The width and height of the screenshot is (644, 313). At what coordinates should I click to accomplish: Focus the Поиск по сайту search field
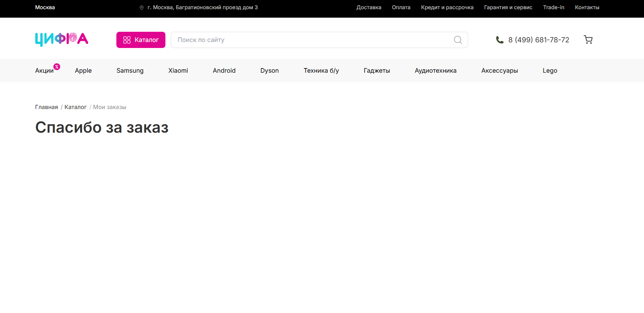319,40
